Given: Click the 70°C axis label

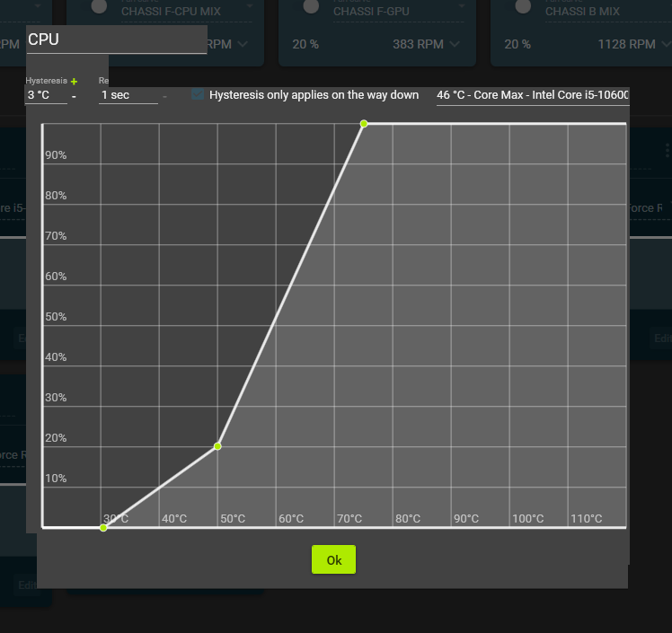Looking at the screenshot, I should tap(349, 519).
